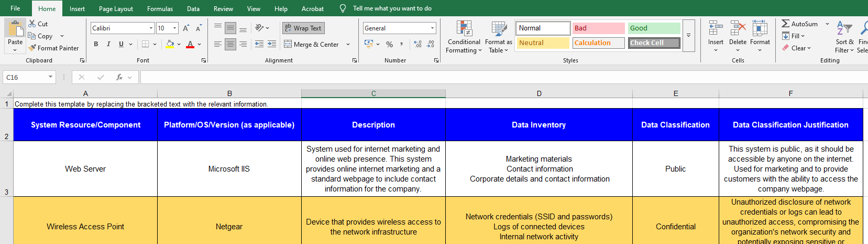Increase decimal places
Image resolution: width=868 pixels, height=244 pixels.
click(417, 44)
